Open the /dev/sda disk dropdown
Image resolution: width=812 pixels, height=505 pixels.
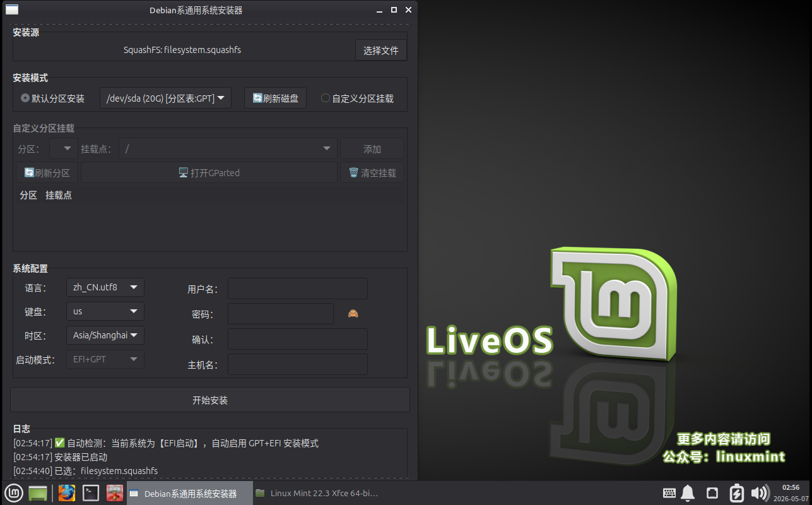click(x=165, y=98)
